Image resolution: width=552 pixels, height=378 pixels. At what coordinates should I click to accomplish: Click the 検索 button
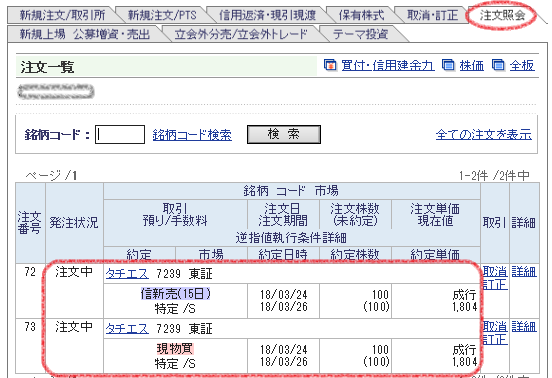pyautogui.click(x=284, y=134)
